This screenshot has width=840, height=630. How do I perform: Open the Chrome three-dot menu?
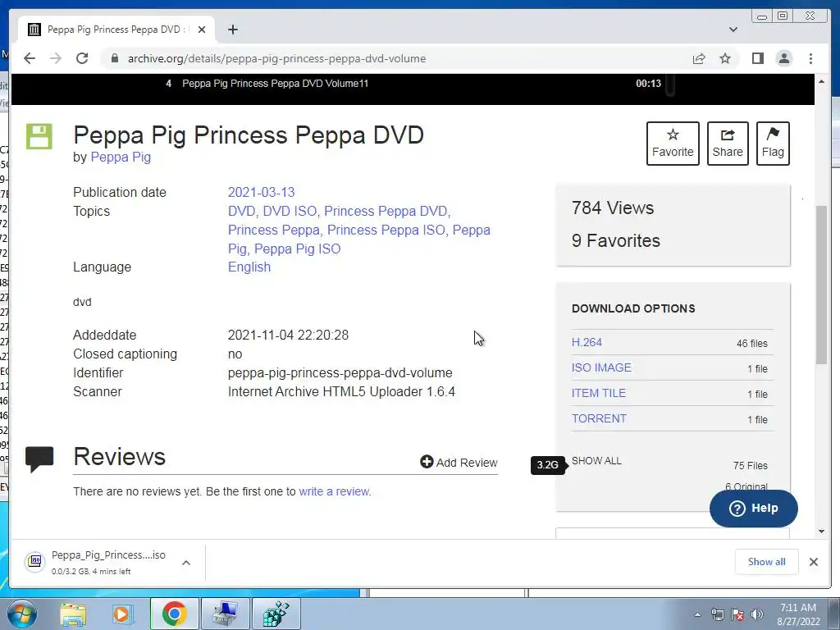[x=810, y=58]
